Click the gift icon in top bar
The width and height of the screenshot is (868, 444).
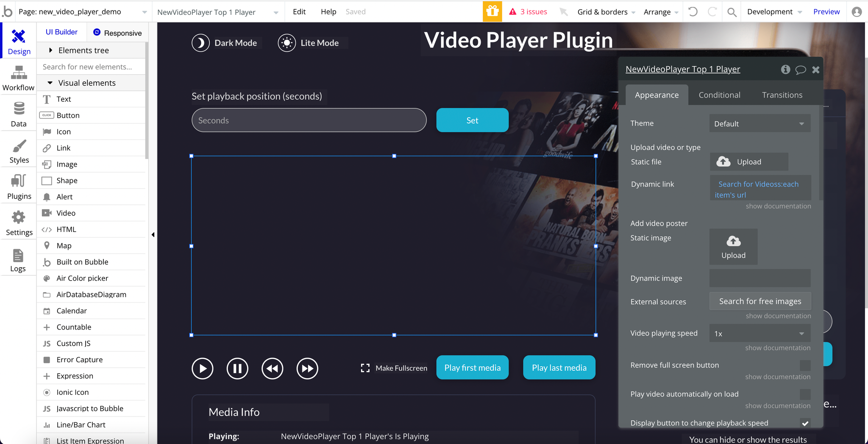tap(492, 11)
